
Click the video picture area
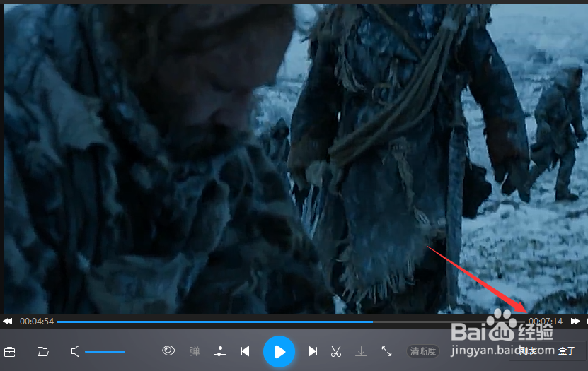[296, 159]
